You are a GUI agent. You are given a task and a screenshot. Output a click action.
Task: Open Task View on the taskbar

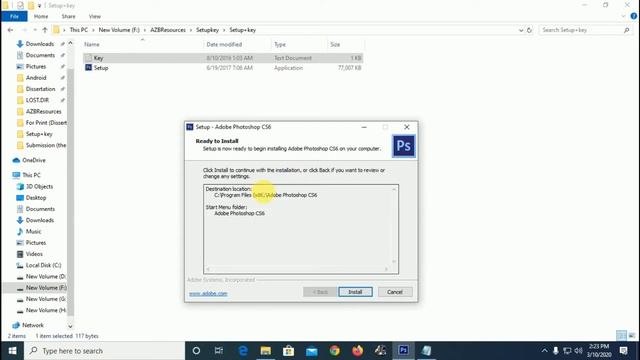(x=219, y=351)
